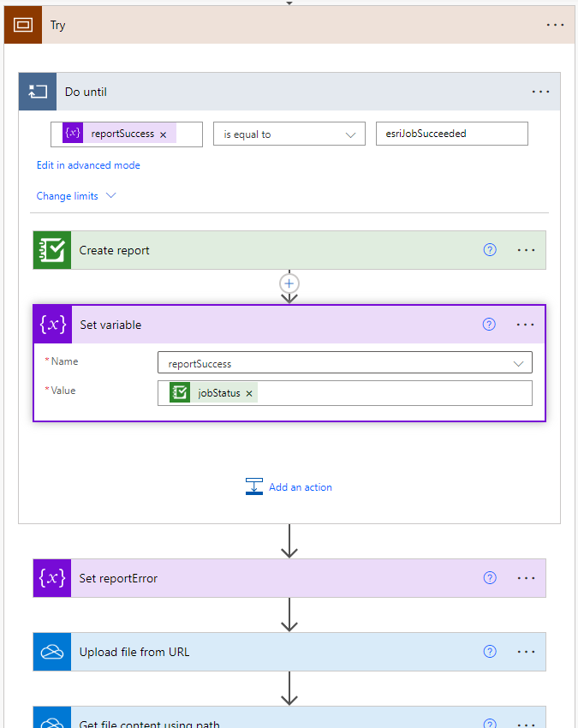578x728 pixels.
Task: Open the 'is equal to' condition dropdown
Action: point(289,134)
